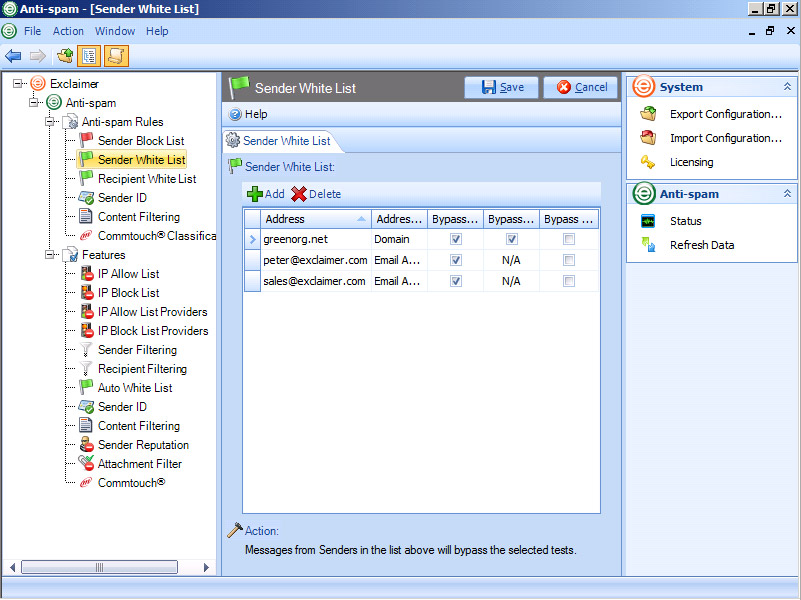Sort the list by the Address column

click(x=316, y=219)
